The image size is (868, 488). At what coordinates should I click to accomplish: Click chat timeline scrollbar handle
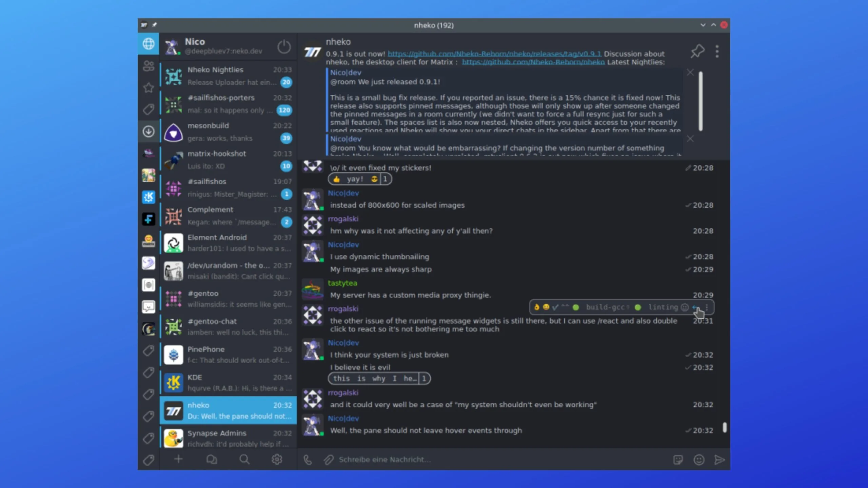[x=725, y=427]
